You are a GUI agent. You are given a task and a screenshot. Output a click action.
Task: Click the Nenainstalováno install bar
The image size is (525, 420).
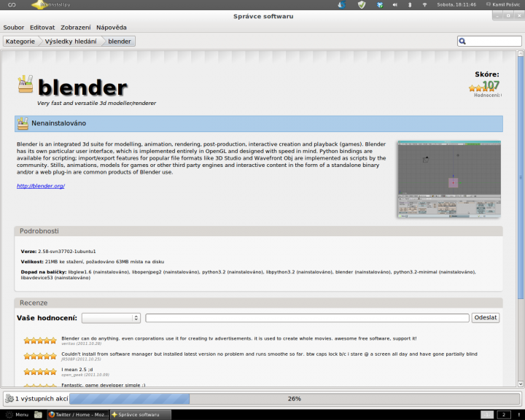tap(258, 123)
